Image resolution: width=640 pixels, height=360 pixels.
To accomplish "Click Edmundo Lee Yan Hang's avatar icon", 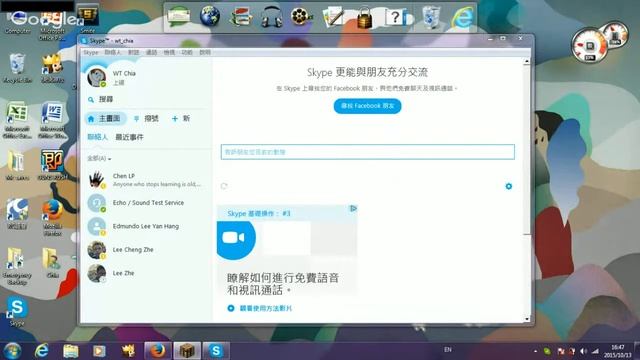I will click(97, 226).
